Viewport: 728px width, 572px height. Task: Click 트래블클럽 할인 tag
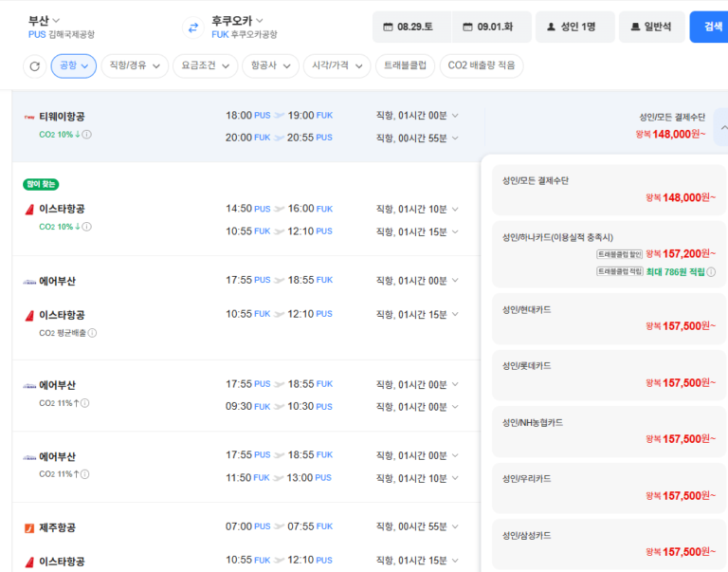click(x=619, y=254)
